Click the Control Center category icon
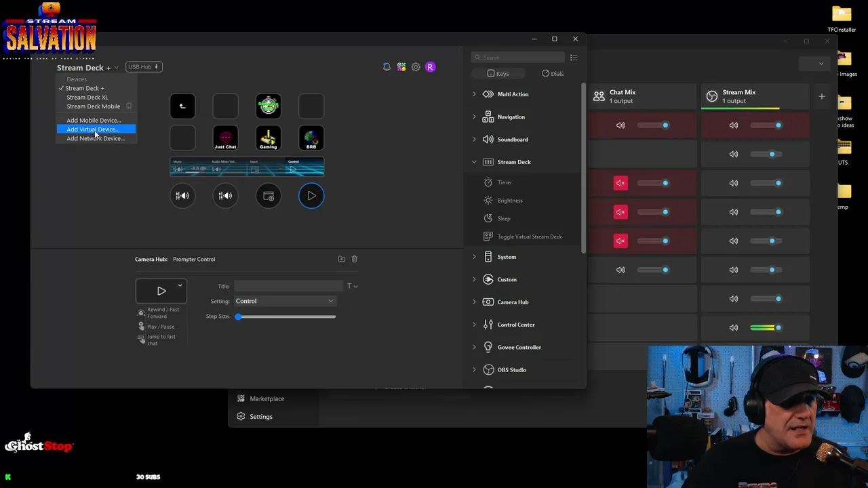Screen dimensions: 868x488 coord(488,325)
